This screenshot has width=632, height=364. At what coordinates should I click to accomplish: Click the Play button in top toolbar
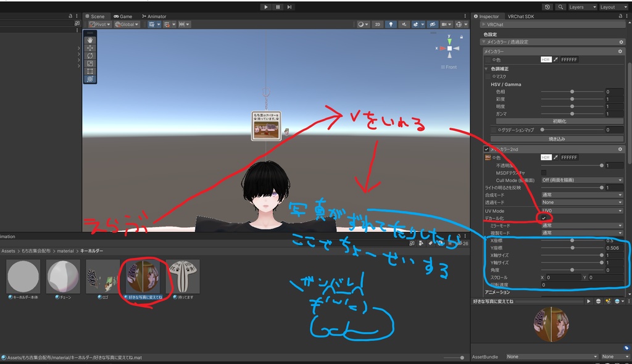265,7
